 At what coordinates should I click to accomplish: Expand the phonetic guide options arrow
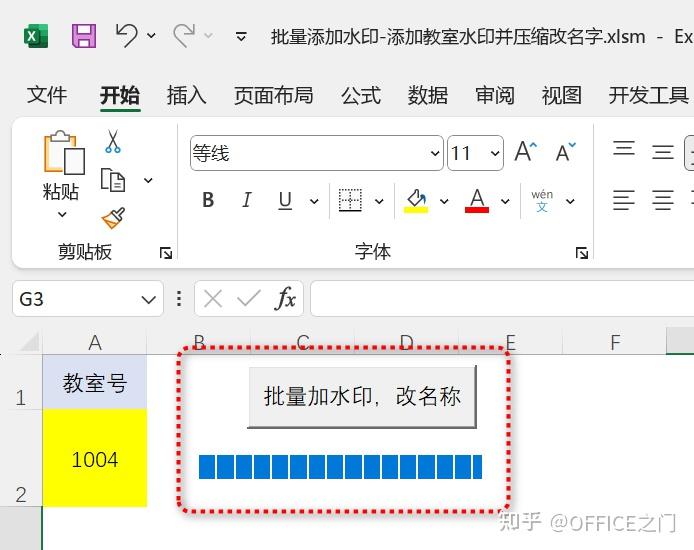pyautogui.click(x=571, y=201)
